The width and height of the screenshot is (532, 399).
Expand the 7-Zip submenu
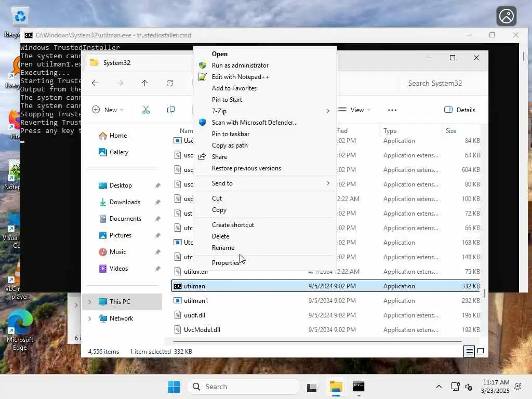tap(264, 111)
